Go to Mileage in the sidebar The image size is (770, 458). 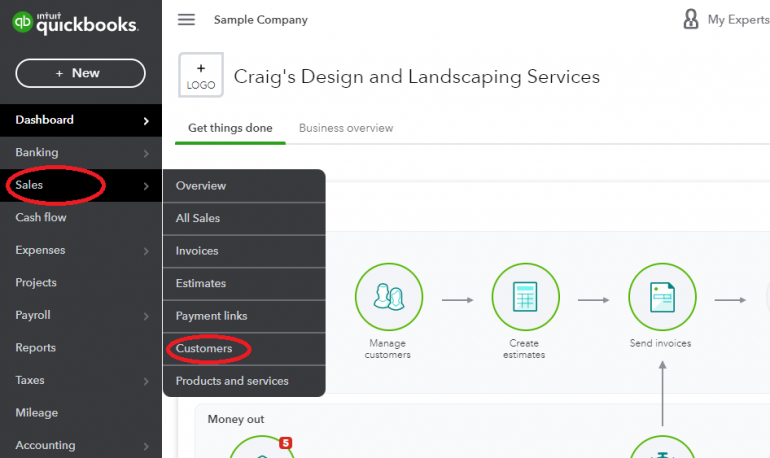point(37,413)
